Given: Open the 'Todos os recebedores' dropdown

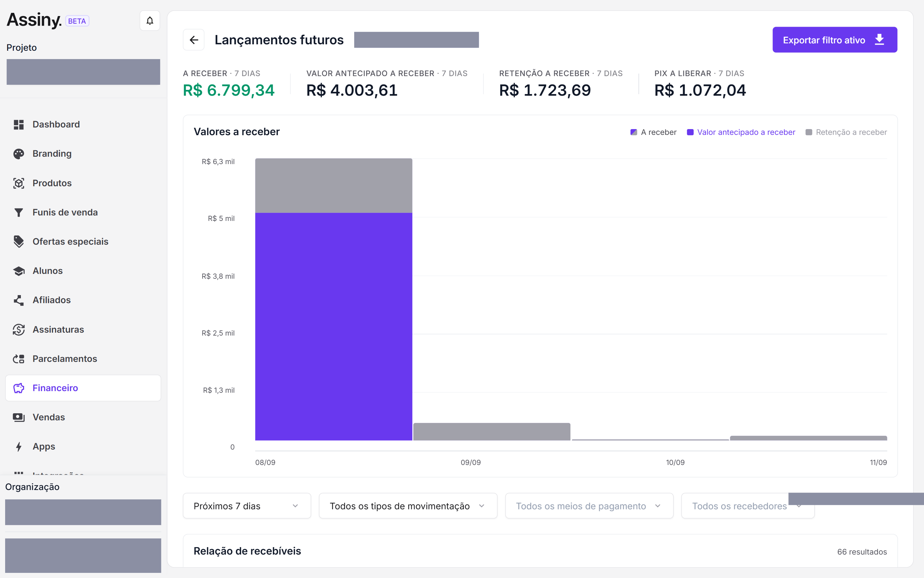Looking at the screenshot, I should click(748, 506).
